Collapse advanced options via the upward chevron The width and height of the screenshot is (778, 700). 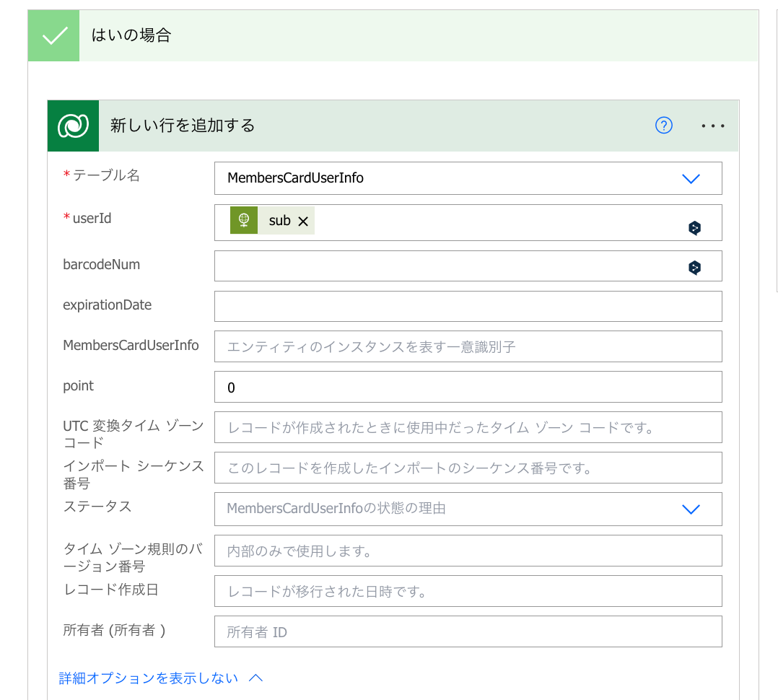click(255, 678)
